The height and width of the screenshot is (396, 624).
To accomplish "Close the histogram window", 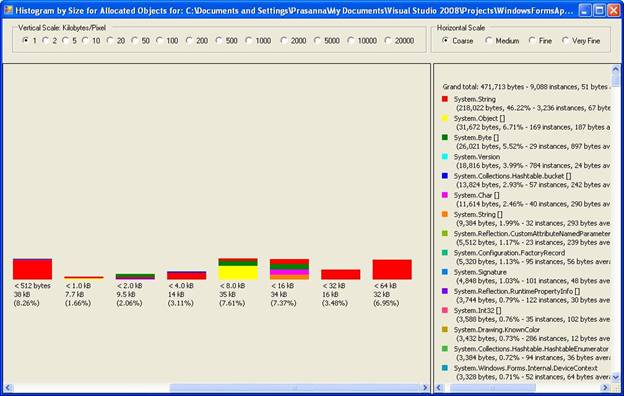I will (x=614, y=11).
